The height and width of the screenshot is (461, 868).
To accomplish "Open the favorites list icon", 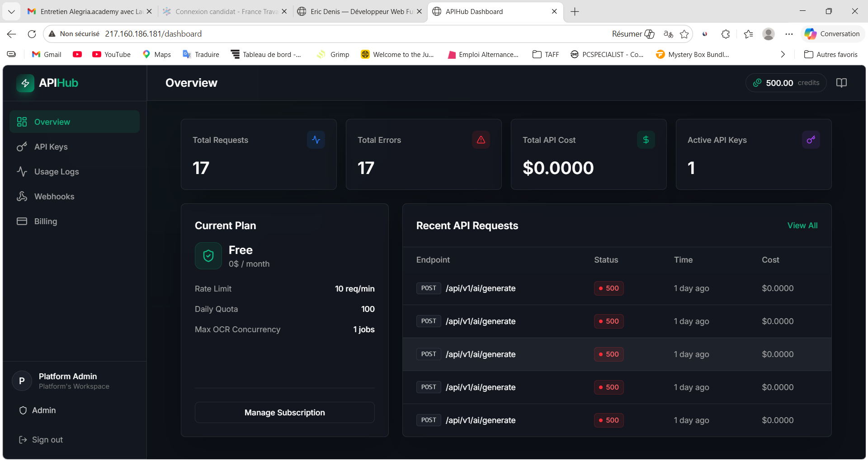I will click(x=749, y=34).
